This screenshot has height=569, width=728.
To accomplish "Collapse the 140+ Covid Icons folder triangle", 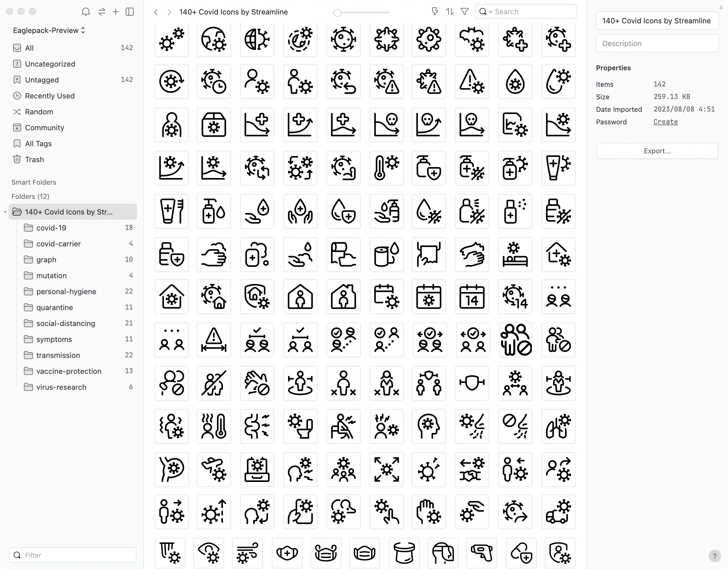I will tap(5, 212).
